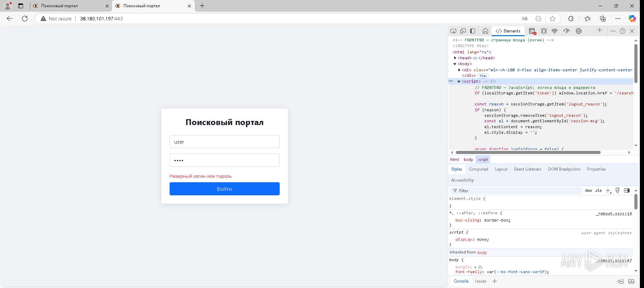Select the inspect element picker icon

453,31
